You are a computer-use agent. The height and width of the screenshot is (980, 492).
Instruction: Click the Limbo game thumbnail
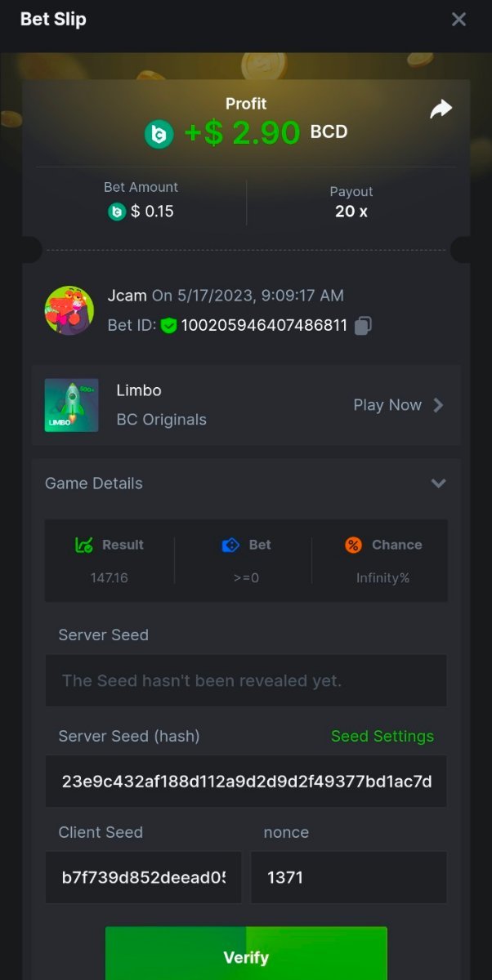[x=71, y=405]
